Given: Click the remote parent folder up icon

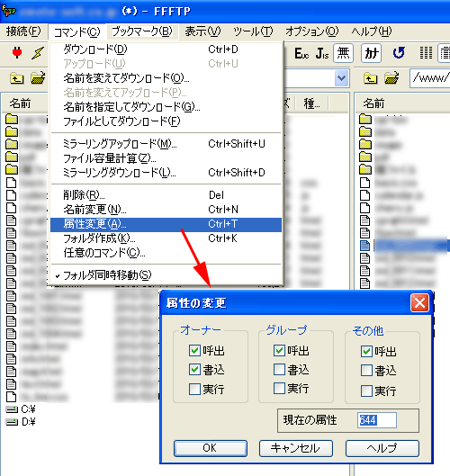Looking at the screenshot, I should click(370, 78).
